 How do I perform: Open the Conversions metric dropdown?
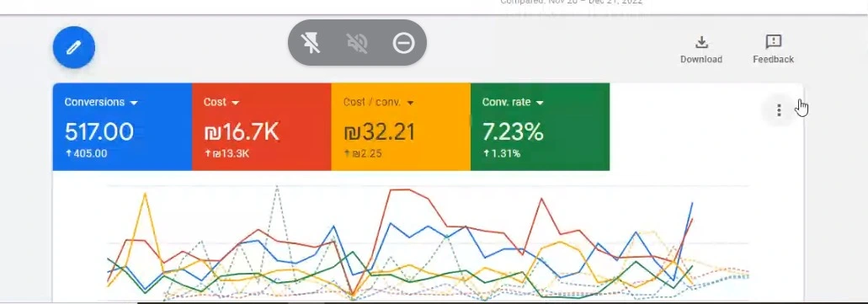tap(101, 102)
